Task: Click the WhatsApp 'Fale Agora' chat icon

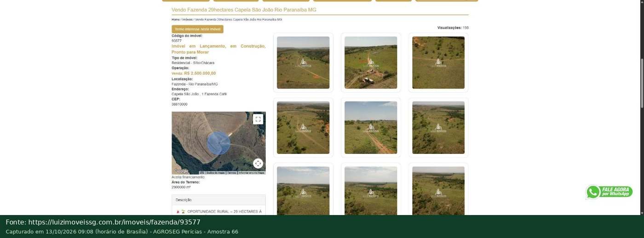Action: (x=609, y=192)
